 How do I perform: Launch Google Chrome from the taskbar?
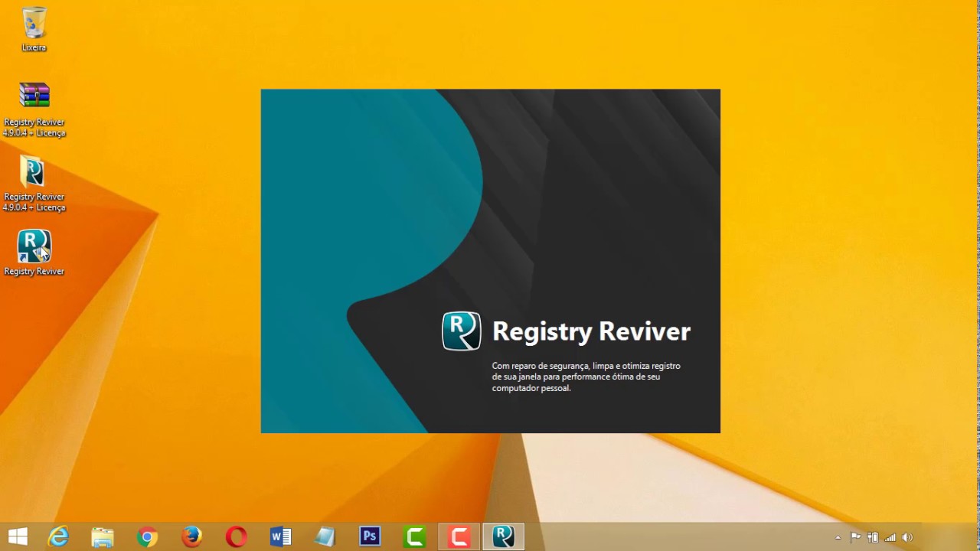coord(147,536)
